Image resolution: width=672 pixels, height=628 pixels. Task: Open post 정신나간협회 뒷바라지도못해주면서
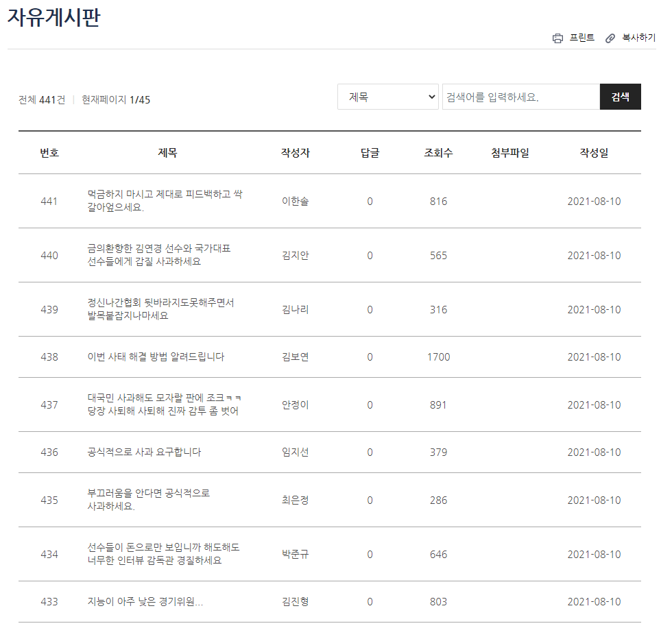pyautogui.click(x=160, y=309)
